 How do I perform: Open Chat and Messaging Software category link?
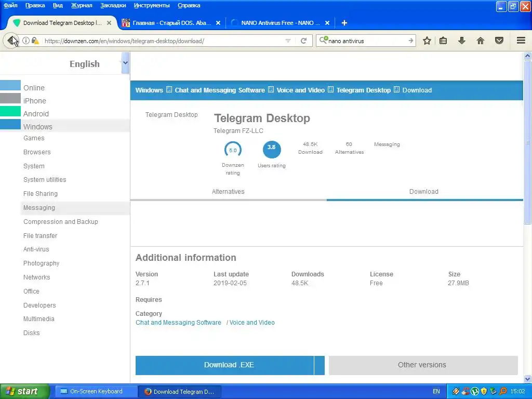178,323
